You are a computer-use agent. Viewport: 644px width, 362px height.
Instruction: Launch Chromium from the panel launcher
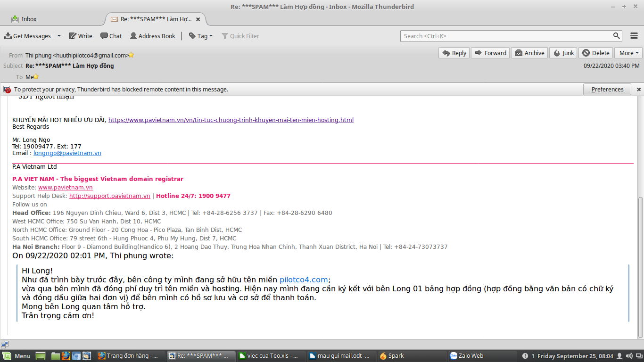(76, 356)
